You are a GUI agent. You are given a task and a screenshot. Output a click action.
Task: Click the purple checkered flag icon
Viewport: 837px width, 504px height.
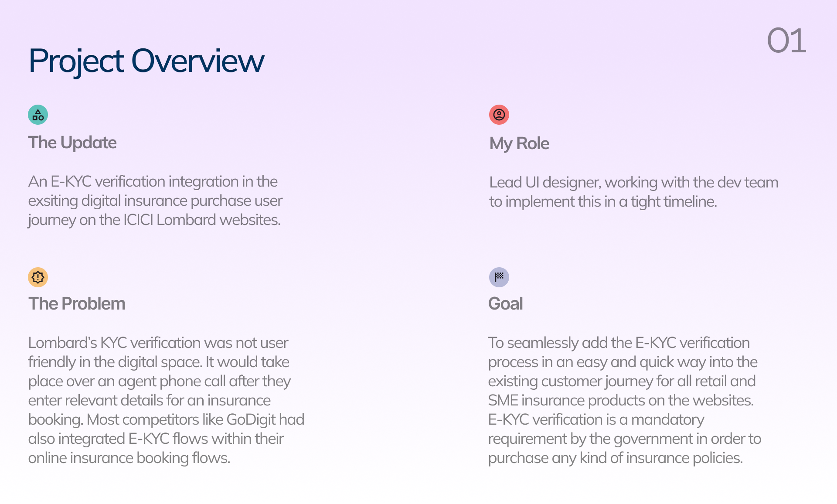(x=499, y=277)
